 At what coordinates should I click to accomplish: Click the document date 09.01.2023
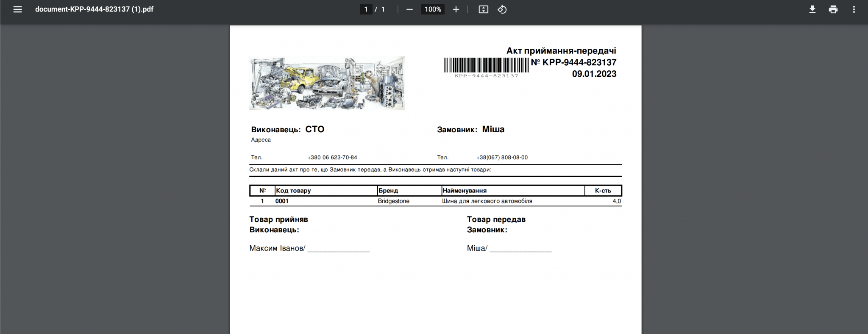point(594,74)
